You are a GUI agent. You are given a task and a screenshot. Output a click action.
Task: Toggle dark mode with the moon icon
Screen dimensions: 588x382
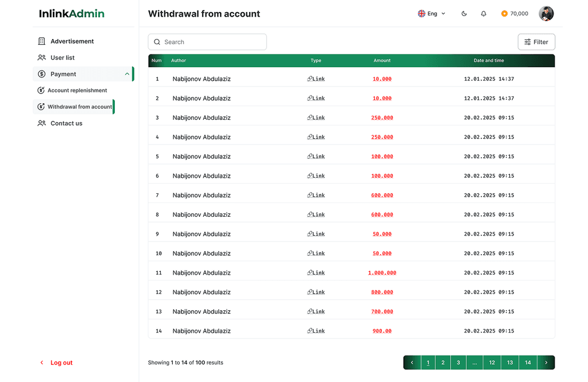click(464, 14)
